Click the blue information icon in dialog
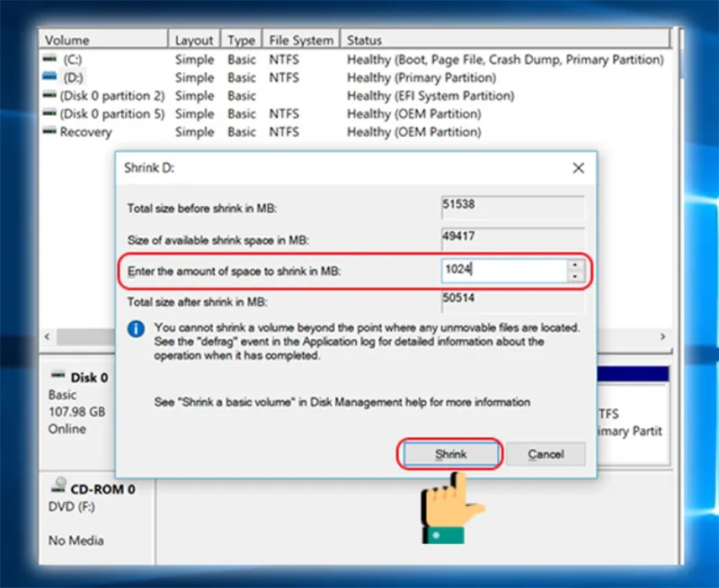Viewport: 719px width, 588px height. pyautogui.click(x=136, y=329)
